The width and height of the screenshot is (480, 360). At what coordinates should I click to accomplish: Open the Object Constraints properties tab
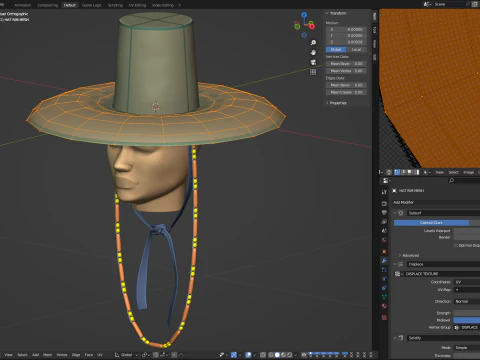(x=384, y=288)
